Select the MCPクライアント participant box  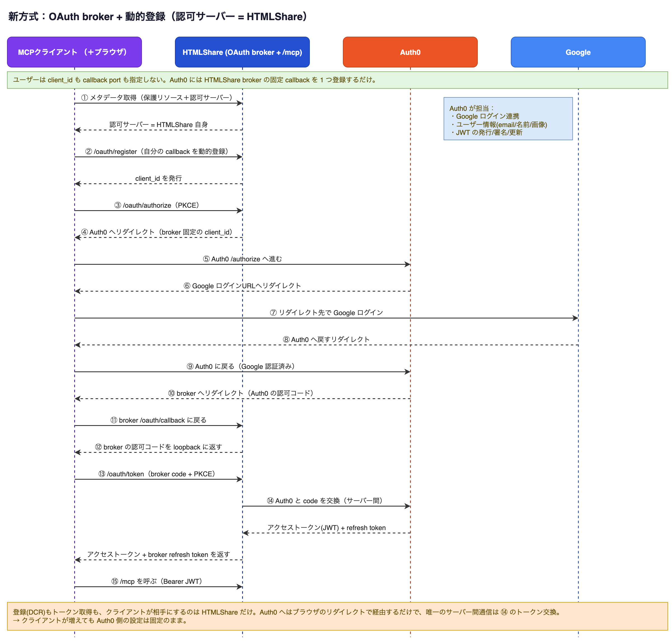[x=74, y=52]
